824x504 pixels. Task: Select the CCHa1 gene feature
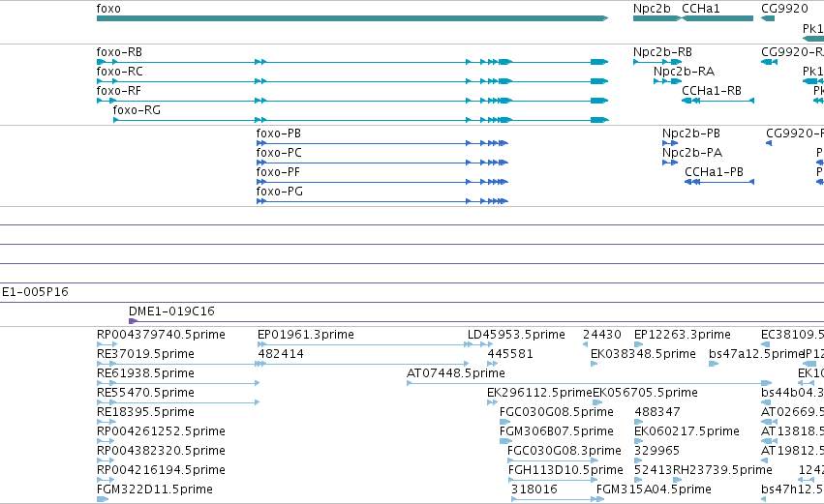click(717, 19)
